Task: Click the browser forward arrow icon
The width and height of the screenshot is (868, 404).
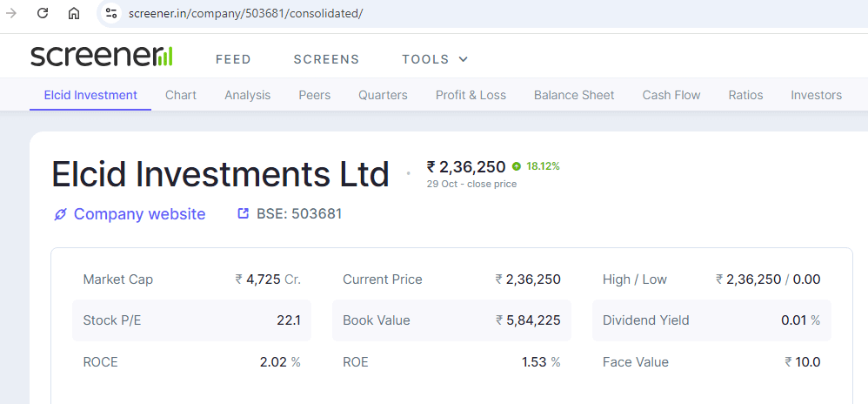Action: (11, 13)
